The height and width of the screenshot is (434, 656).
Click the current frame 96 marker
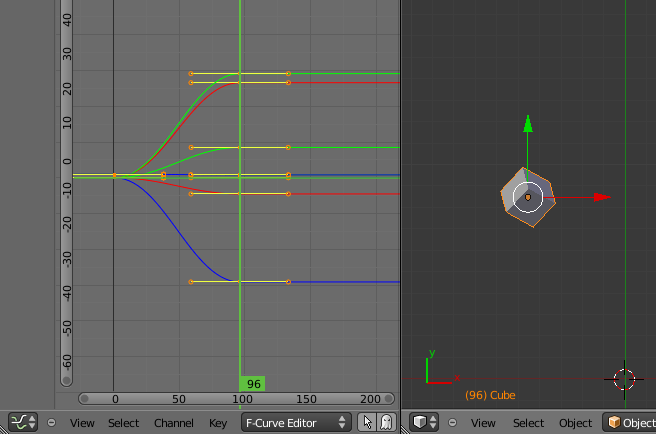coord(254,384)
